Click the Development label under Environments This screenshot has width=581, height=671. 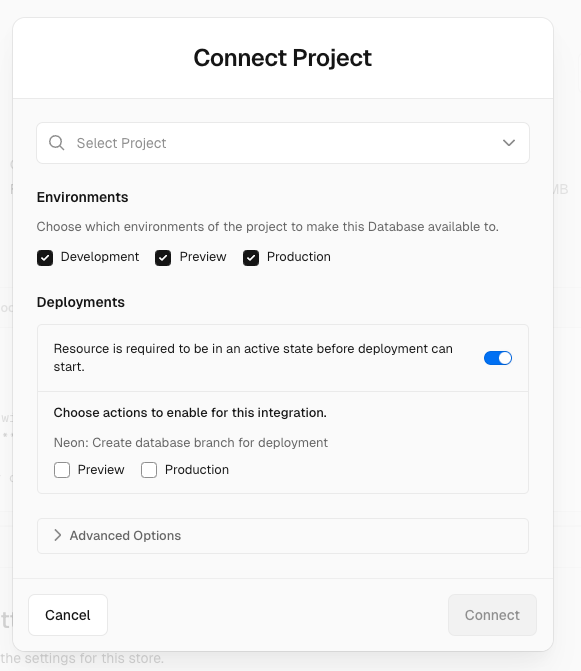[100, 257]
